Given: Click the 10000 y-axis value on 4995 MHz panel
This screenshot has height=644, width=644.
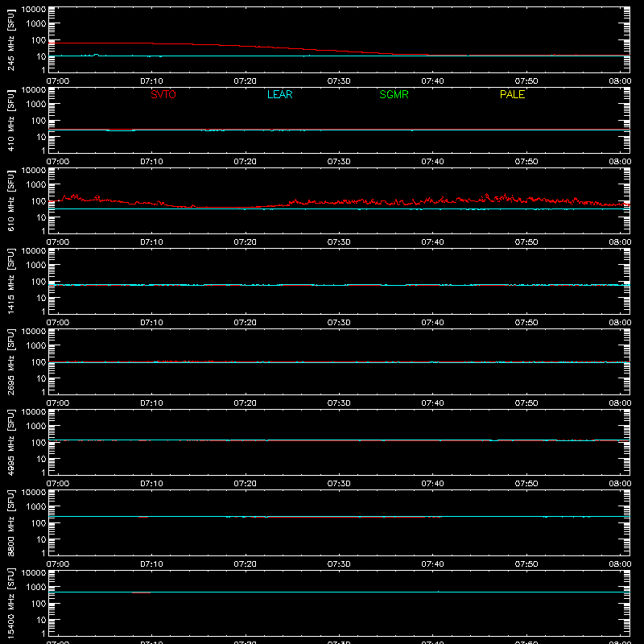Looking at the screenshot, I should [34, 412].
